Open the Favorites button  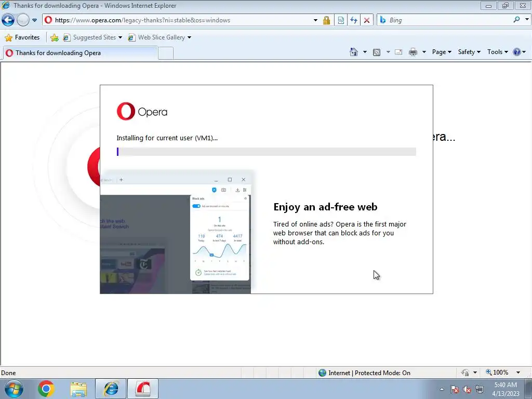[x=22, y=37]
